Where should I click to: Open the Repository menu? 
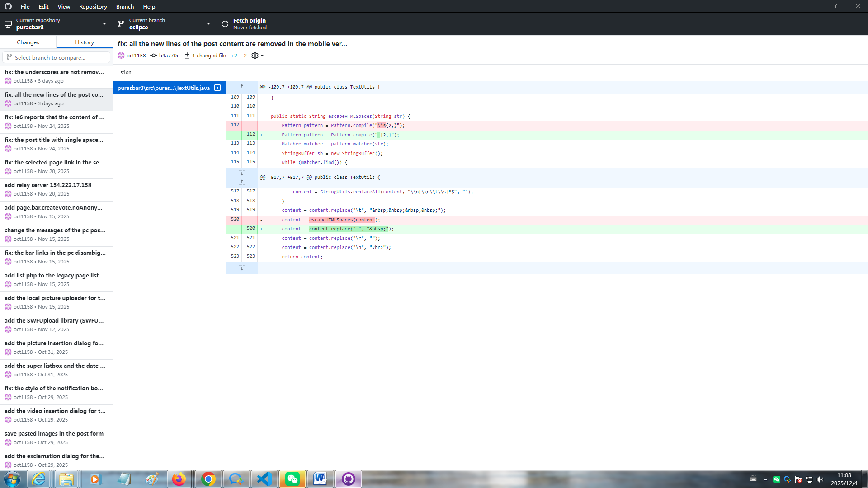coord(93,6)
